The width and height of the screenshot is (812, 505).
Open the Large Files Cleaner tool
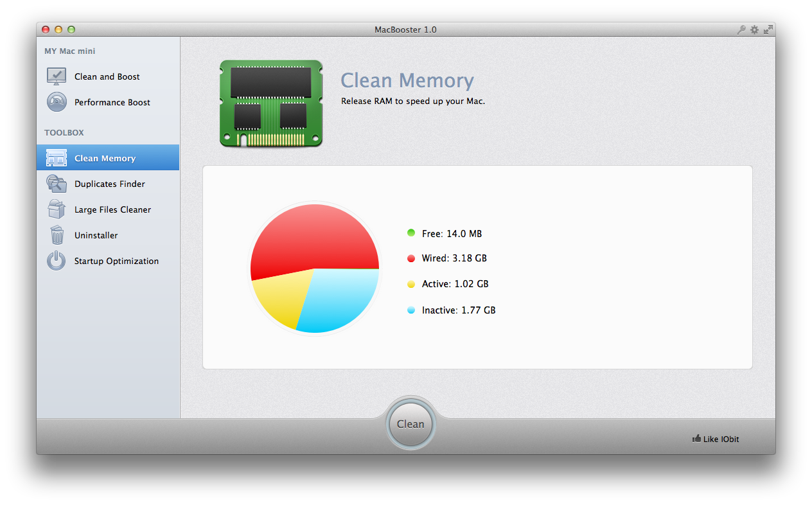108,209
